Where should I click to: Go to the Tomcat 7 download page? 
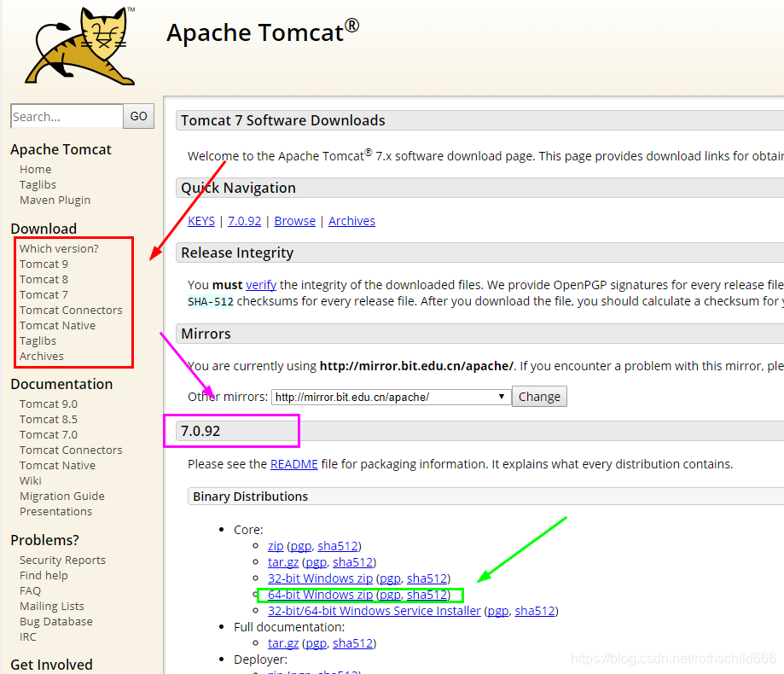pos(44,295)
